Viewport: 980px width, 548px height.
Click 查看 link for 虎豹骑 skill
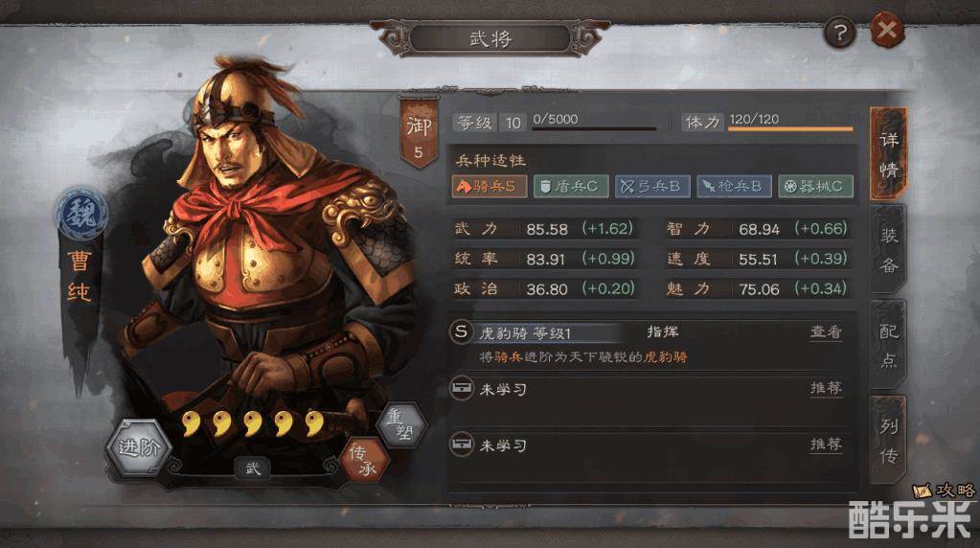coord(826,331)
